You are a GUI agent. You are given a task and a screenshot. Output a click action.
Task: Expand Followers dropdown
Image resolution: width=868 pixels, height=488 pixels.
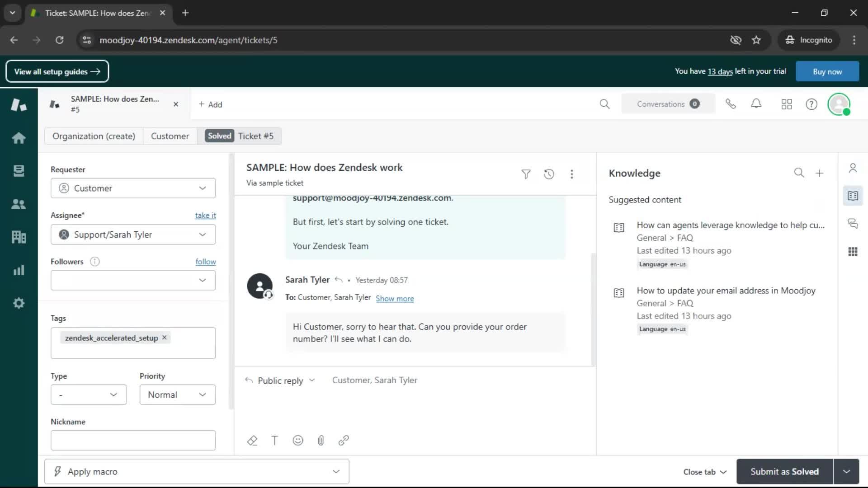click(133, 280)
